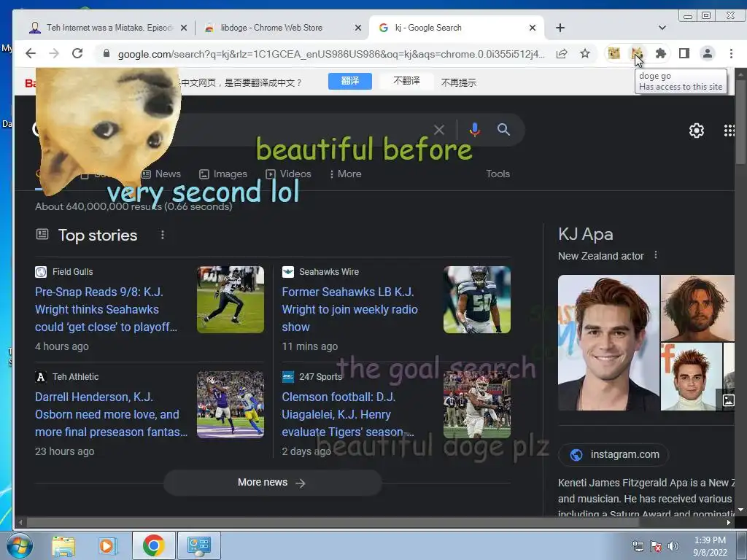This screenshot has height=560, width=747.
Task: Open File Explorer from the taskbar
Action: [63, 545]
